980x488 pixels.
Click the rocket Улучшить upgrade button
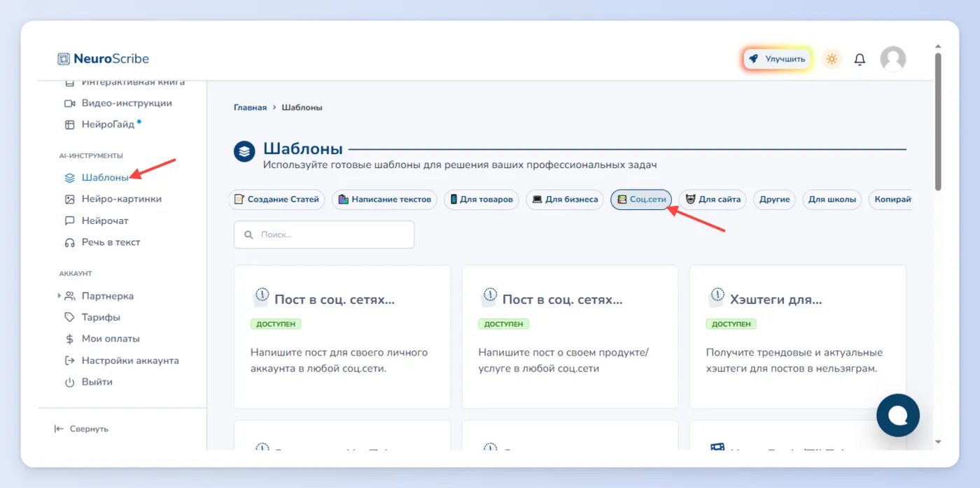click(777, 60)
